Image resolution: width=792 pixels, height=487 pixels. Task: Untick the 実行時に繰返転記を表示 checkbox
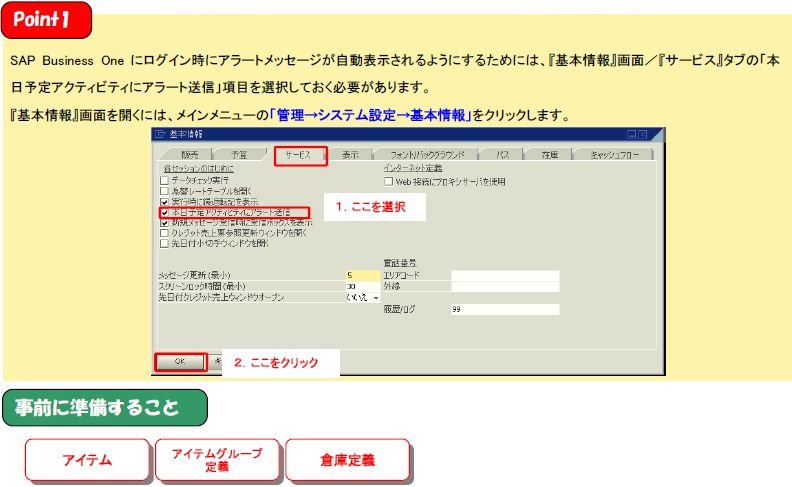coord(164,202)
